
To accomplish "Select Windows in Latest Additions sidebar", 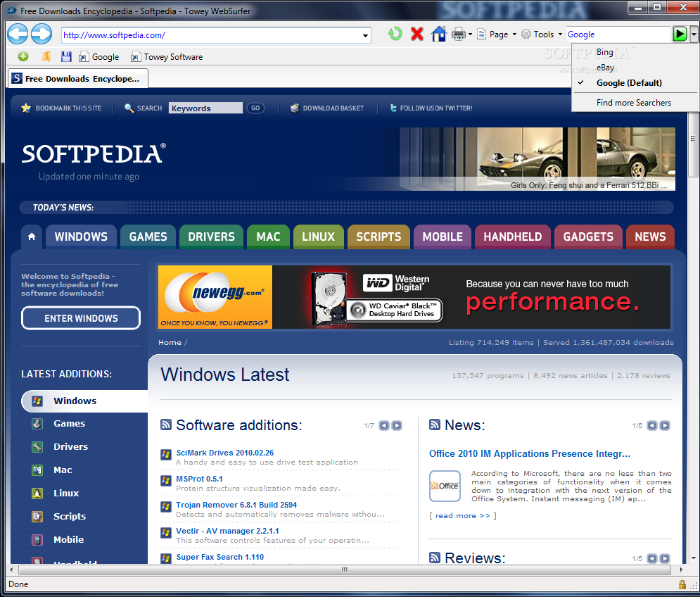I will point(84,401).
